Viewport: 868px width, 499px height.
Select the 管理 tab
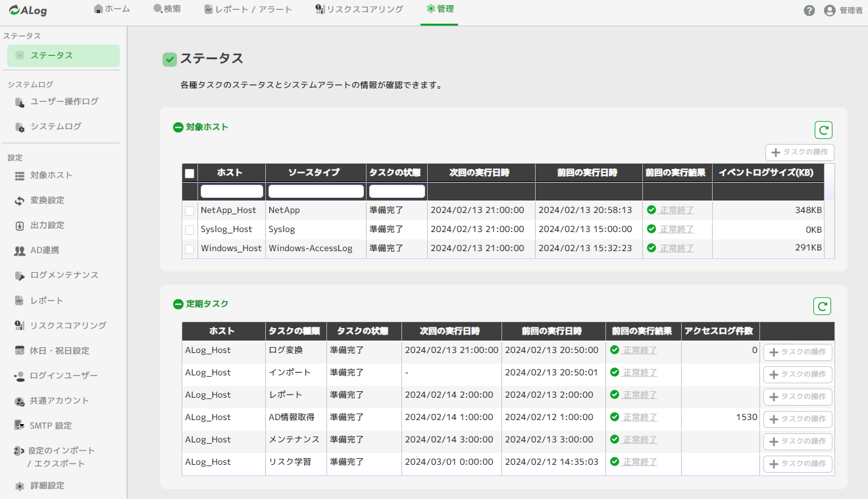[x=440, y=9]
